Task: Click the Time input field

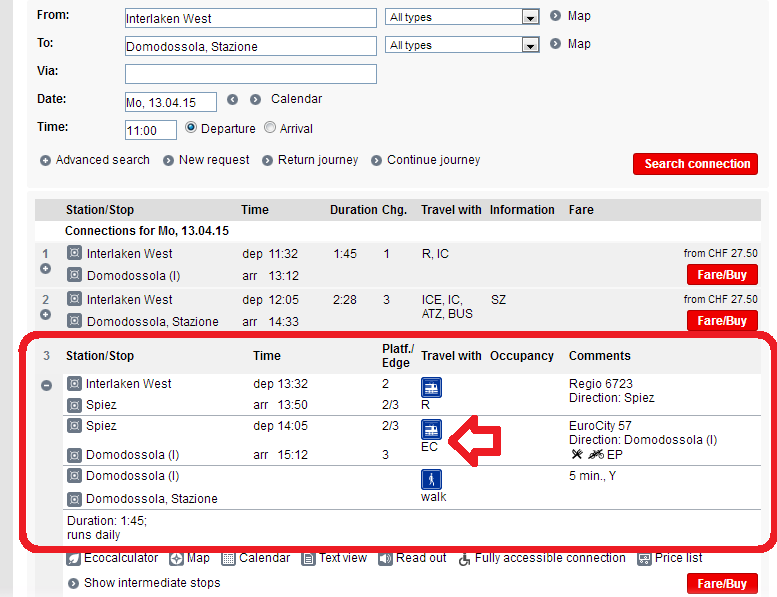Action: [151, 130]
